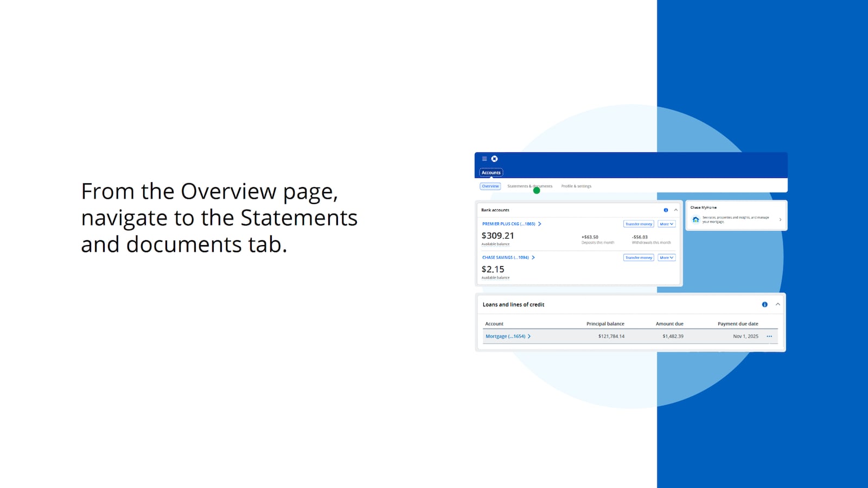The image size is (868, 488).
Task: Open the More dropdown for Premier Plus CKG
Action: click(666, 224)
